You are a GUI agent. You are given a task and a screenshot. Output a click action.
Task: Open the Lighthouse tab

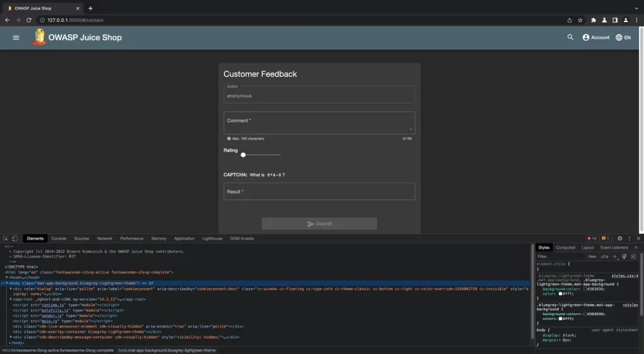point(212,238)
